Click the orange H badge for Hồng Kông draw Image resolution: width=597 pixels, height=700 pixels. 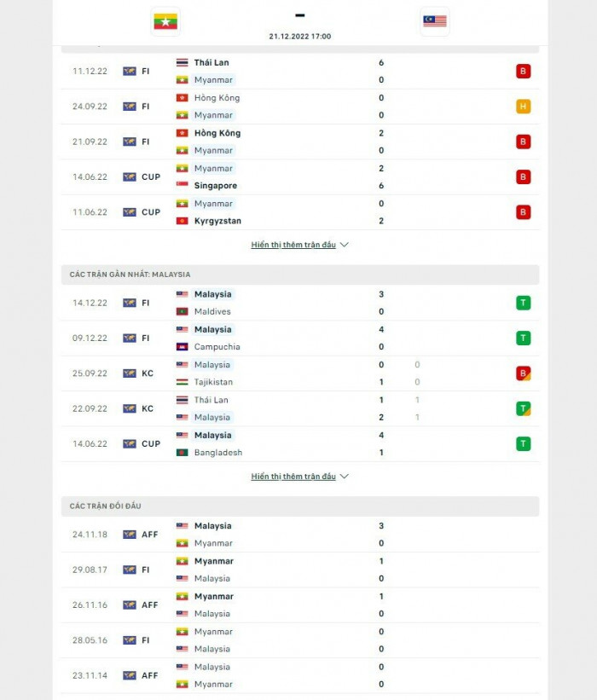click(x=523, y=107)
